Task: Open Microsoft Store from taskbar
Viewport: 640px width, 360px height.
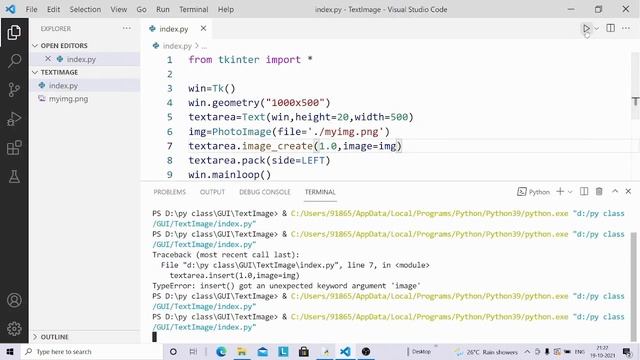Action: [x=304, y=351]
